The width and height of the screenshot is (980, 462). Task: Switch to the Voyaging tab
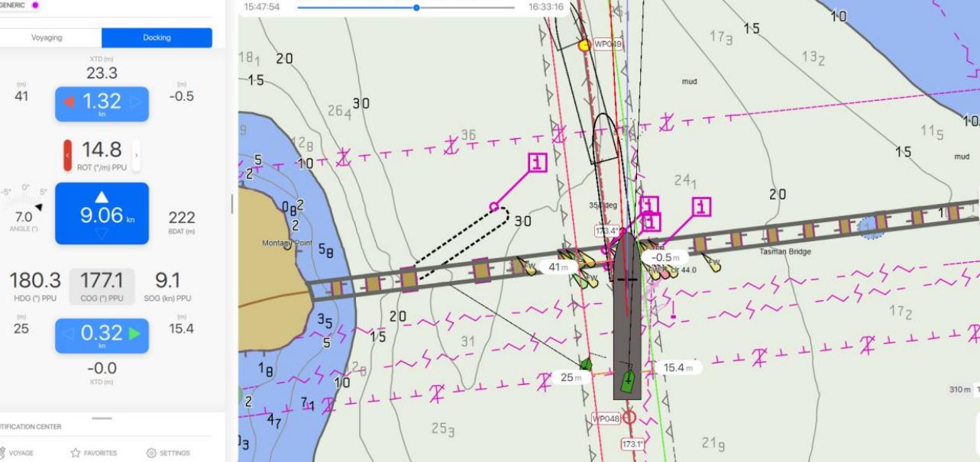pos(46,37)
